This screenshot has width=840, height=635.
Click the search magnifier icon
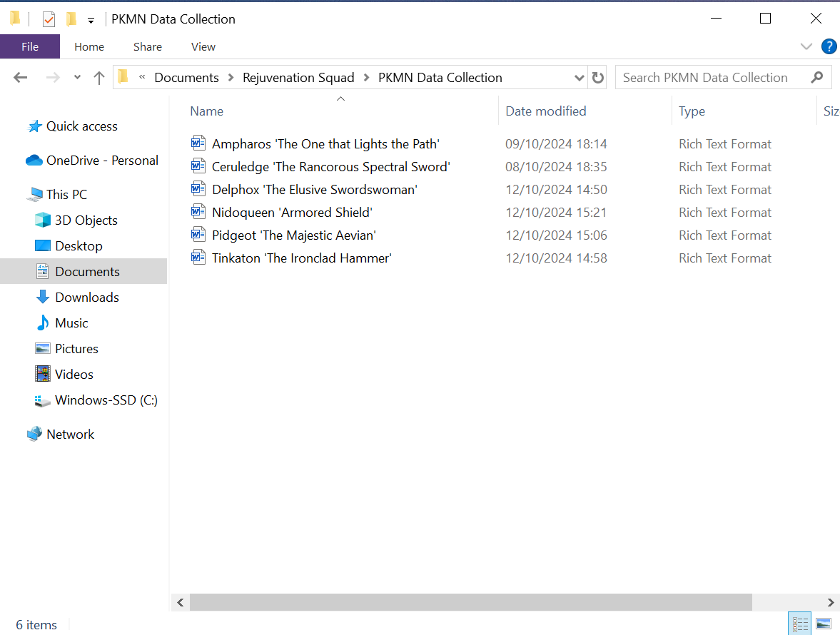[816, 78]
